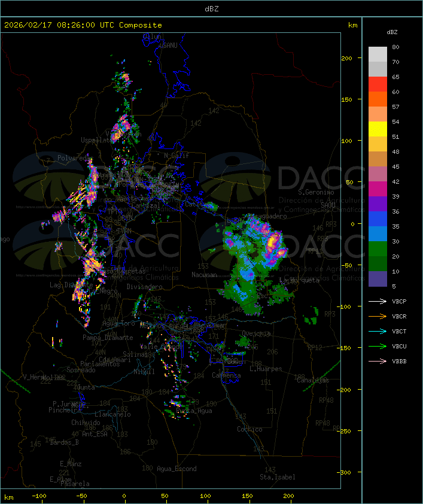The height and width of the screenshot is (504, 423).
Task: Click the Uspallata place label
Action: (x=96, y=140)
